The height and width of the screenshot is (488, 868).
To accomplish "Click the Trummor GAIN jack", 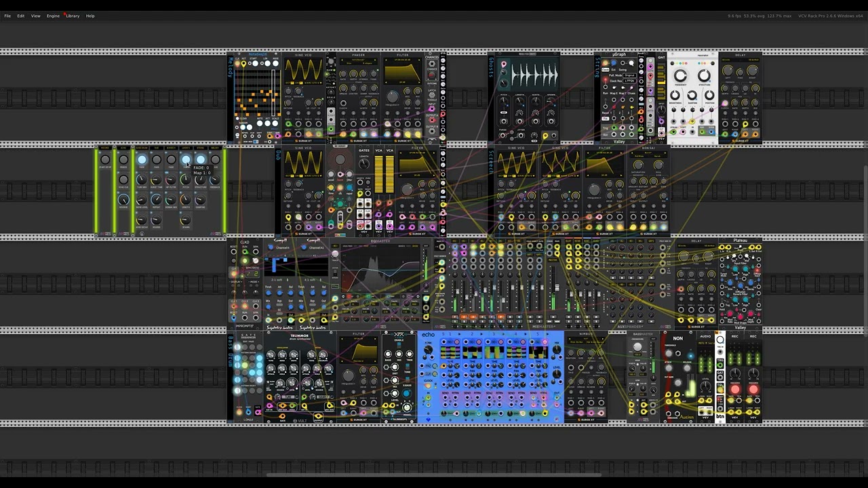I will pos(282,416).
